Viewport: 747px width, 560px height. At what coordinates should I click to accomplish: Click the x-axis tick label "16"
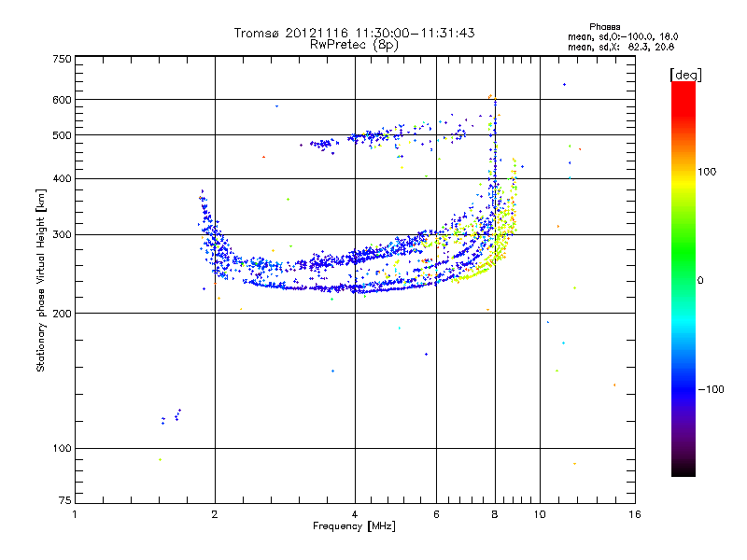click(635, 514)
